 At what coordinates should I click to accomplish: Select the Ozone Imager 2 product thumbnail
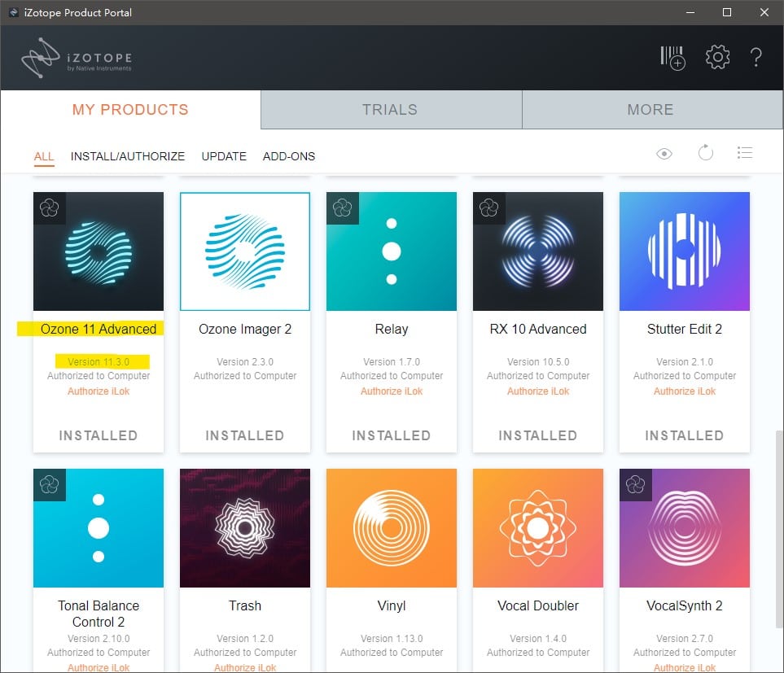coord(245,251)
